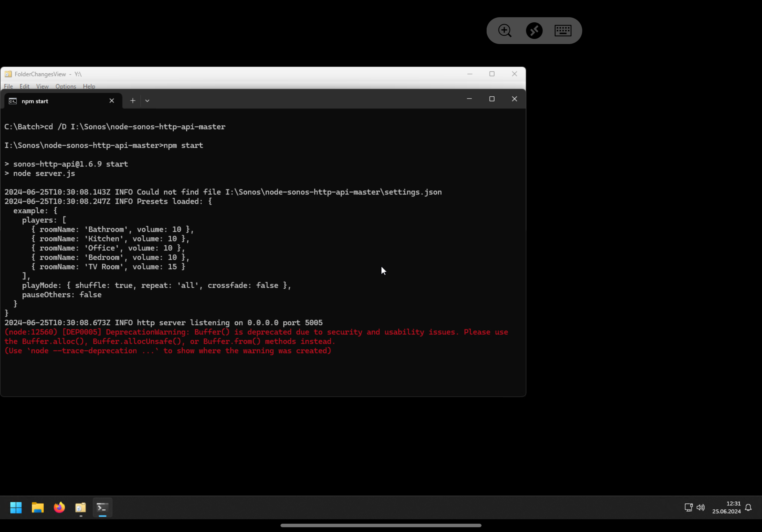The width and height of the screenshot is (762, 532).
Task: Open the notifications bell
Action: (x=748, y=507)
